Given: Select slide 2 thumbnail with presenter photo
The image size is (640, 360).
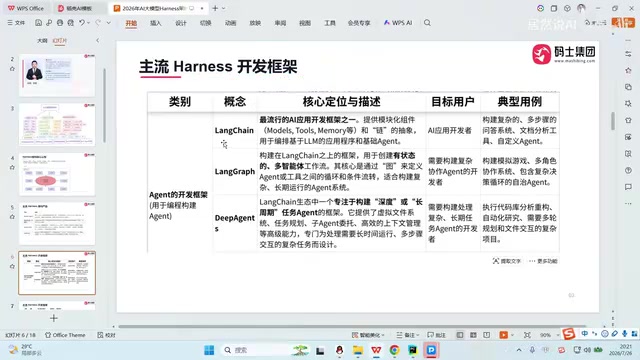Looking at the screenshot, I should (57, 75).
